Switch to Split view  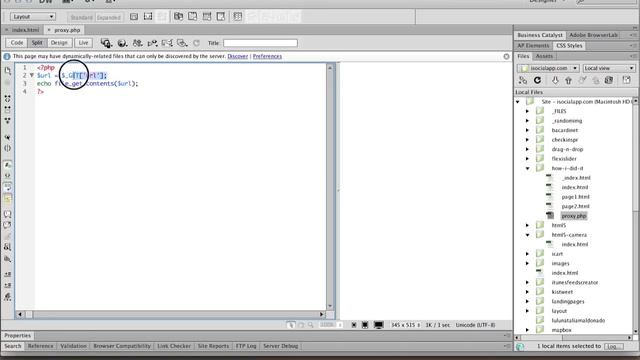tap(37, 43)
